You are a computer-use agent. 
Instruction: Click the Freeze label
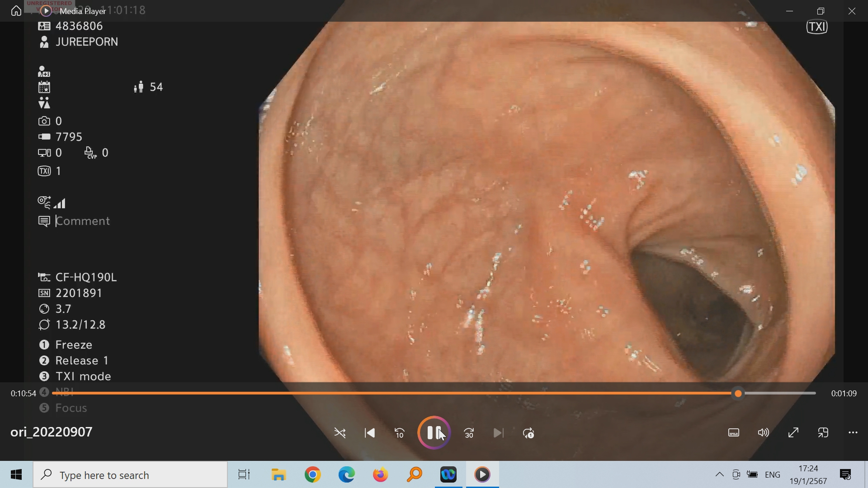74,345
